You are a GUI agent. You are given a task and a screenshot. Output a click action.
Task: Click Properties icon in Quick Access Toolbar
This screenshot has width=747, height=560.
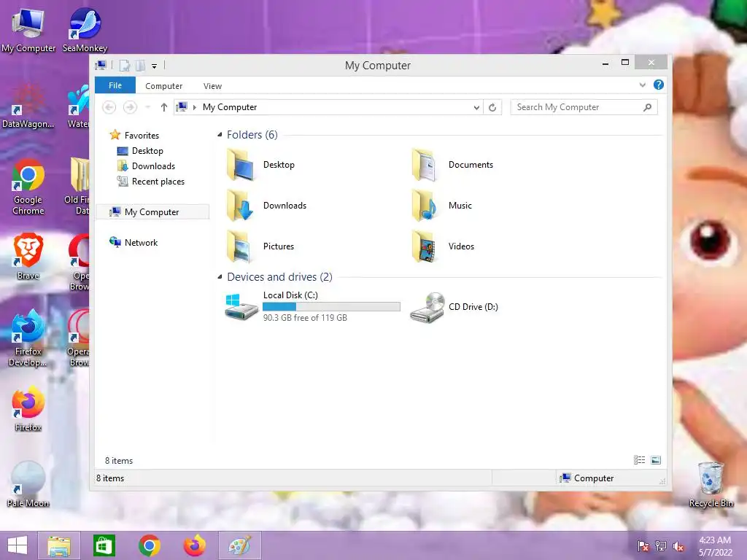point(124,65)
